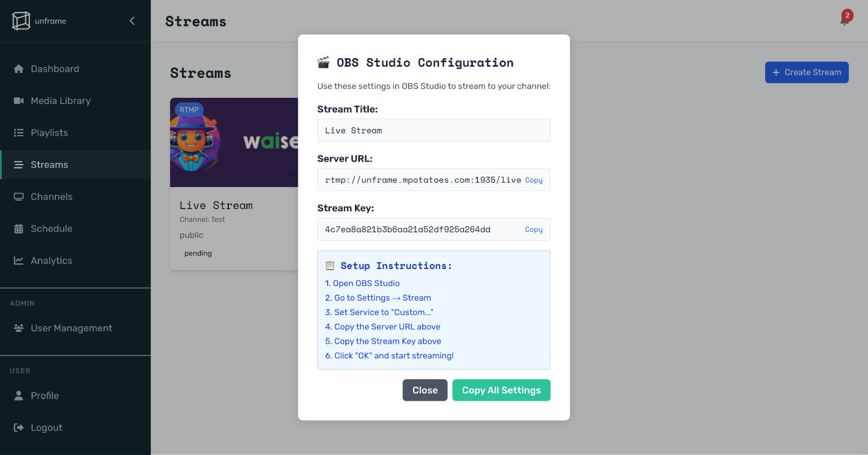Viewport: 868px width, 455px height.
Task: Select Logout in the sidebar
Action: (x=75, y=427)
